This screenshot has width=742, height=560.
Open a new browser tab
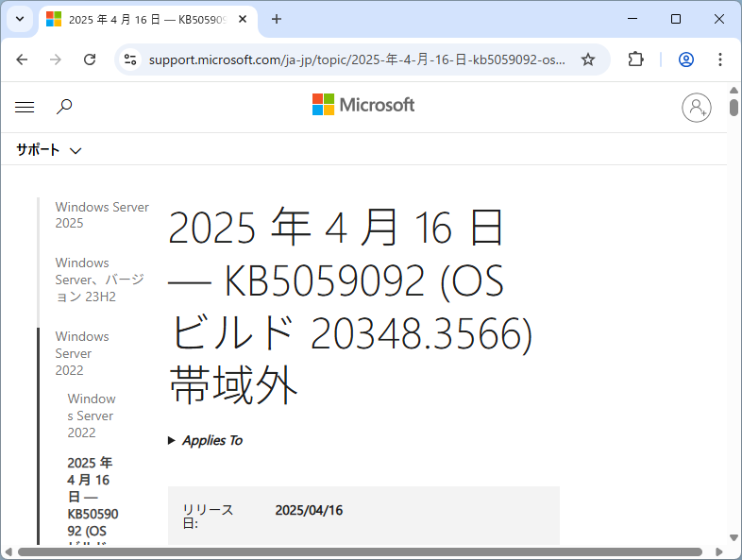coord(277,20)
